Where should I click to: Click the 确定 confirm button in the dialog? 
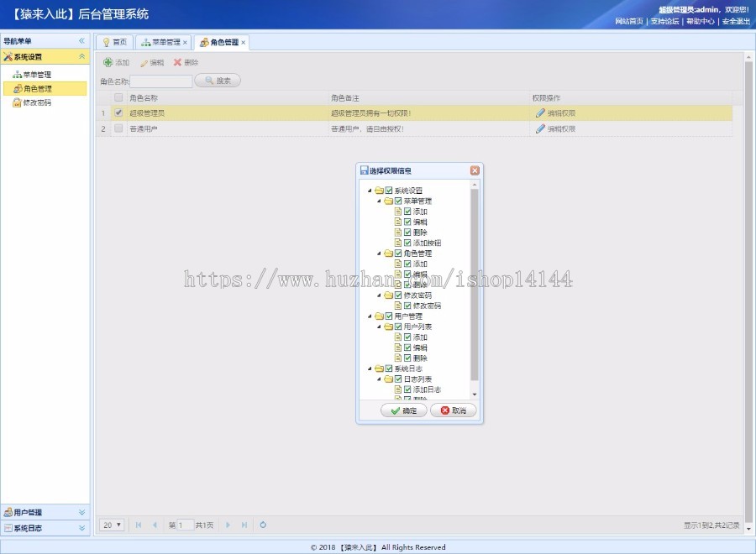[402, 410]
